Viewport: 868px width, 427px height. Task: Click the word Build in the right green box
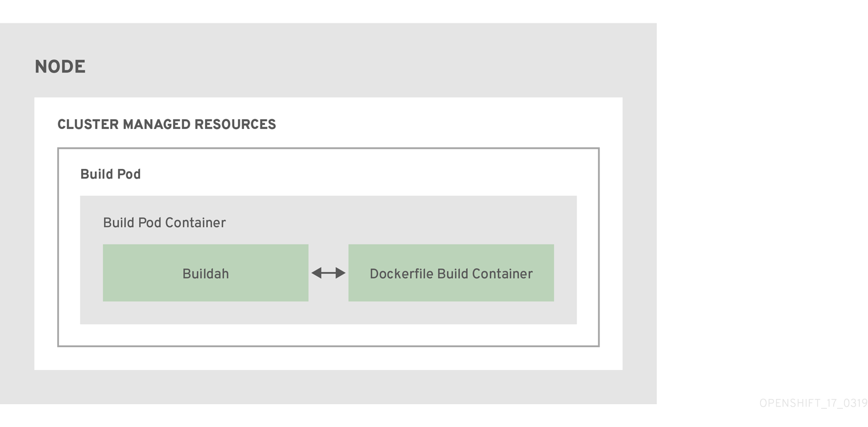coord(452,274)
